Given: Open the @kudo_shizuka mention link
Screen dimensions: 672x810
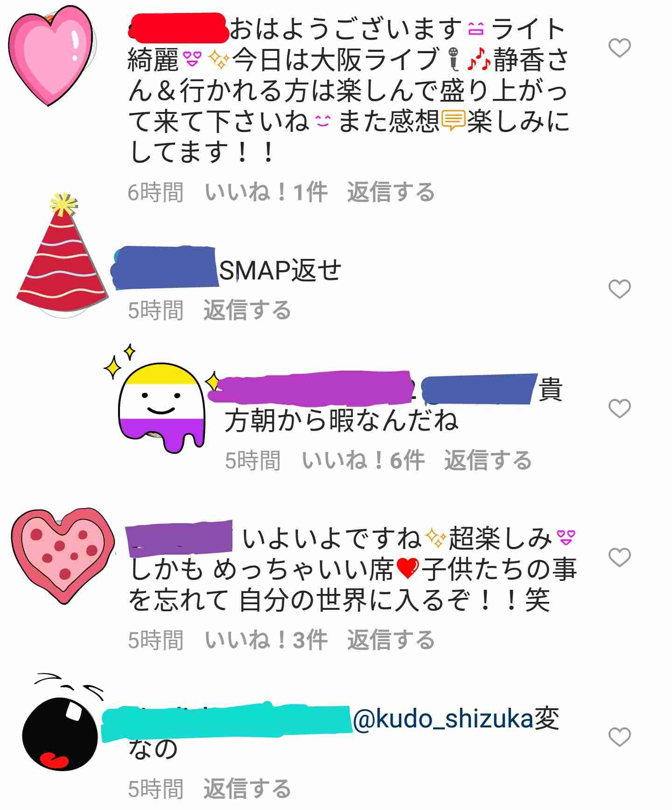Looking at the screenshot, I should [443, 719].
